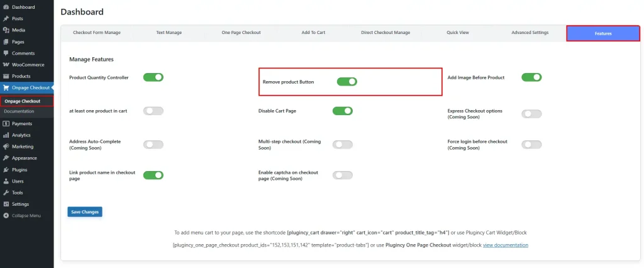
Task: Toggle Enable captcha on checkout switch
Action: coord(343,176)
